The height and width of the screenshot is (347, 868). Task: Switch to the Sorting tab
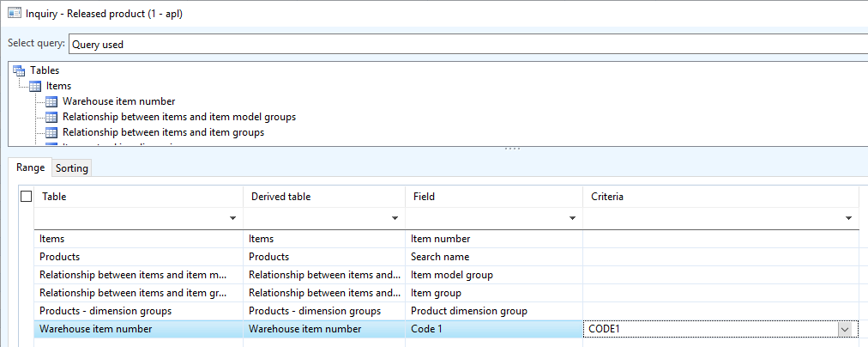(x=71, y=168)
